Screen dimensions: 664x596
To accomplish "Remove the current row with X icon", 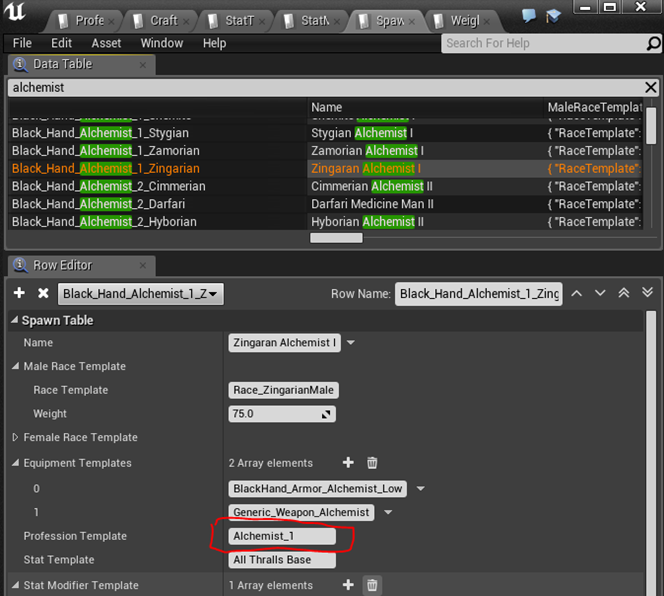I will coord(43,293).
